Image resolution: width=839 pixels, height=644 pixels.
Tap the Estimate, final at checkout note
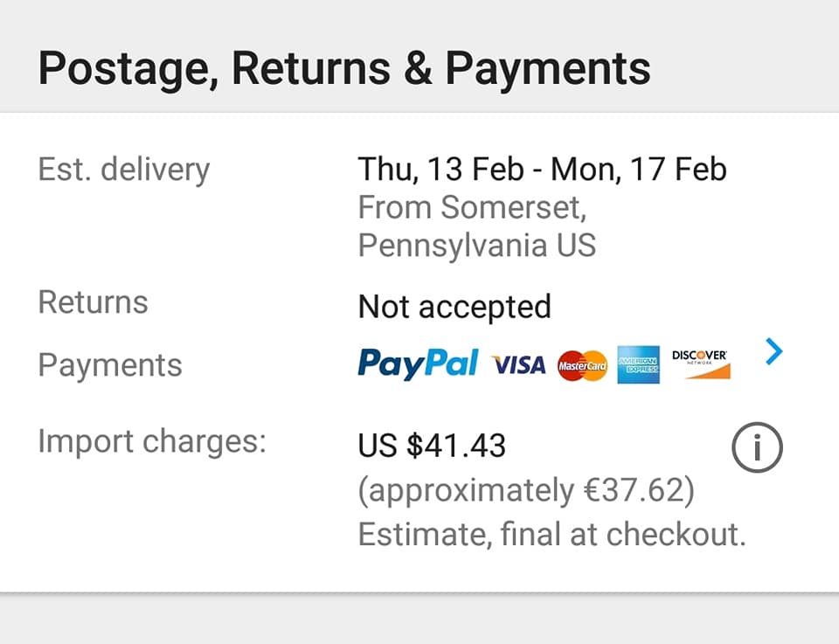(x=552, y=533)
